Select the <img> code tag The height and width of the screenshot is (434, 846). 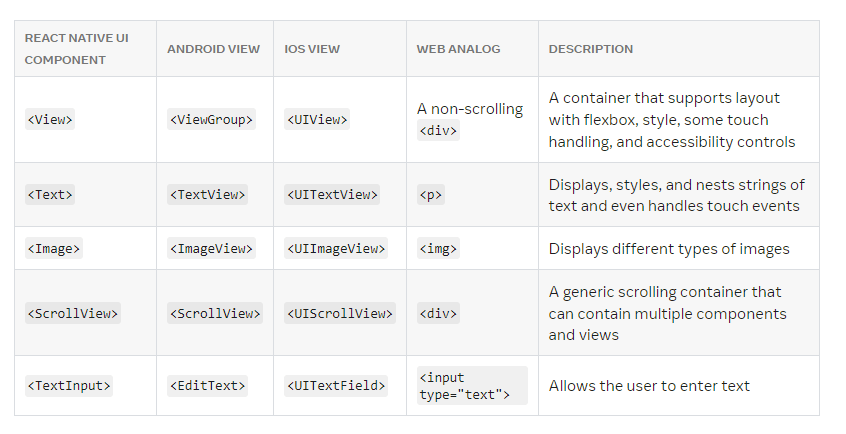point(438,248)
